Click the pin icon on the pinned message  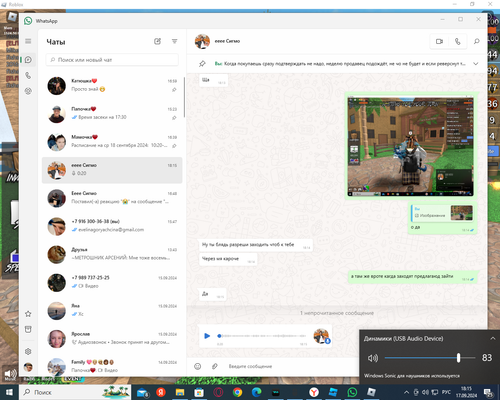tap(202, 64)
